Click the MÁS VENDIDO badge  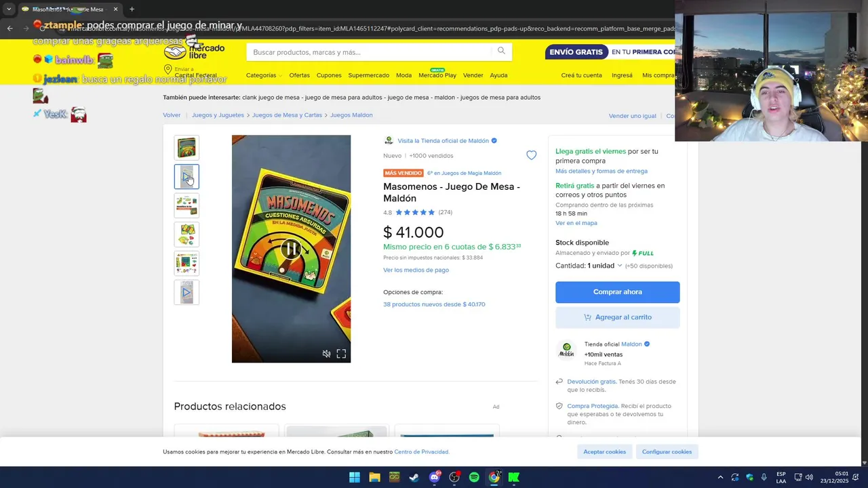(x=403, y=174)
